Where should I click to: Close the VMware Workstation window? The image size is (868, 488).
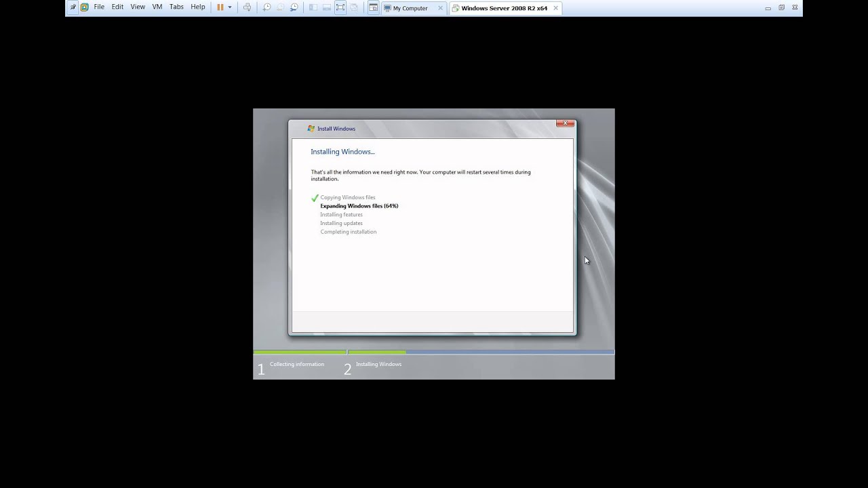(x=795, y=7)
